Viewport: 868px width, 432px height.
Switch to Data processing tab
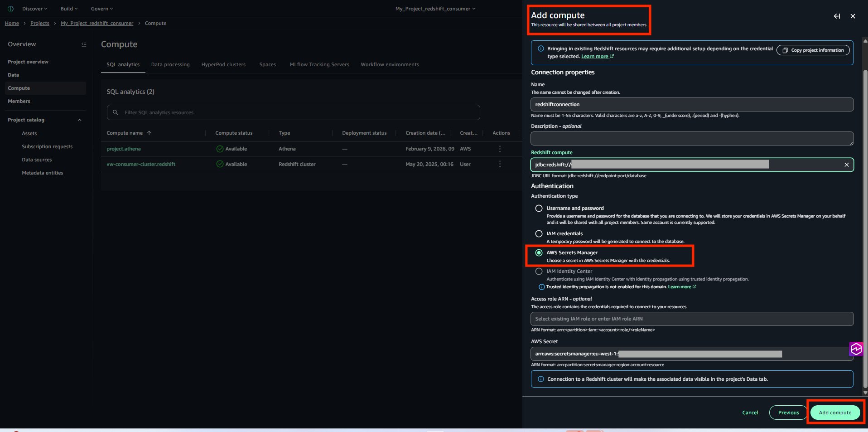tap(170, 64)
